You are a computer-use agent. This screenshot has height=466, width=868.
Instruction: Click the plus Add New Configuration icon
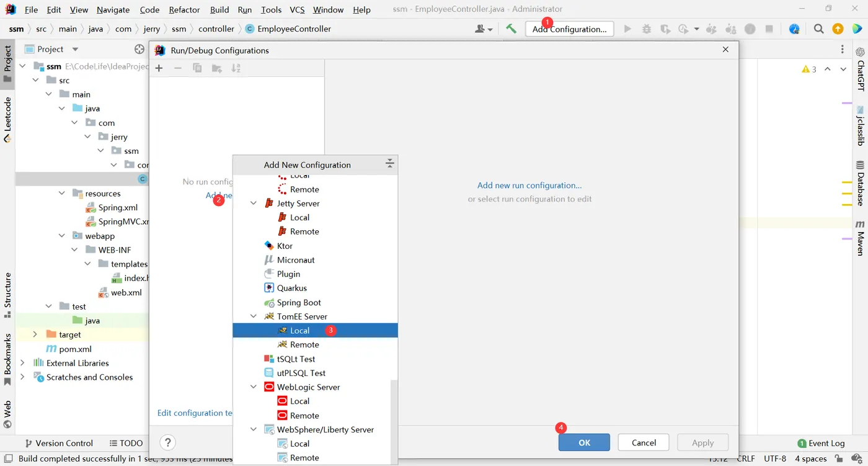(x=159, y=68)
